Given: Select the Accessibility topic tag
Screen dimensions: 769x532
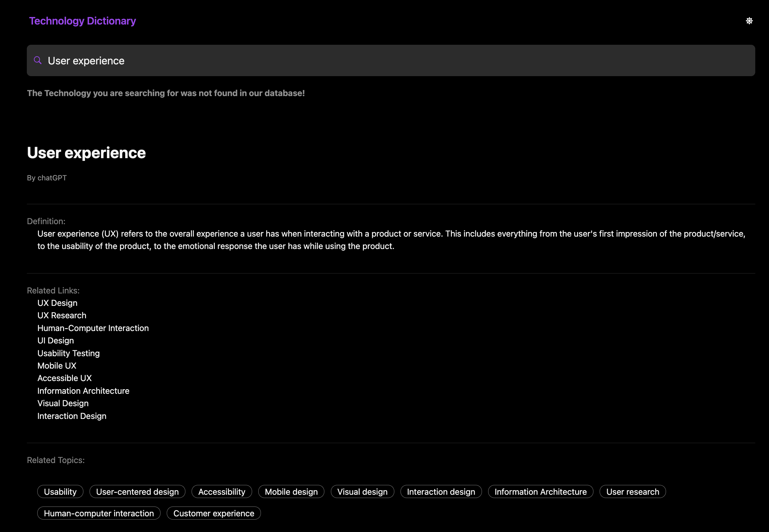Looking at the screenshot, I should tap(221, 492).
